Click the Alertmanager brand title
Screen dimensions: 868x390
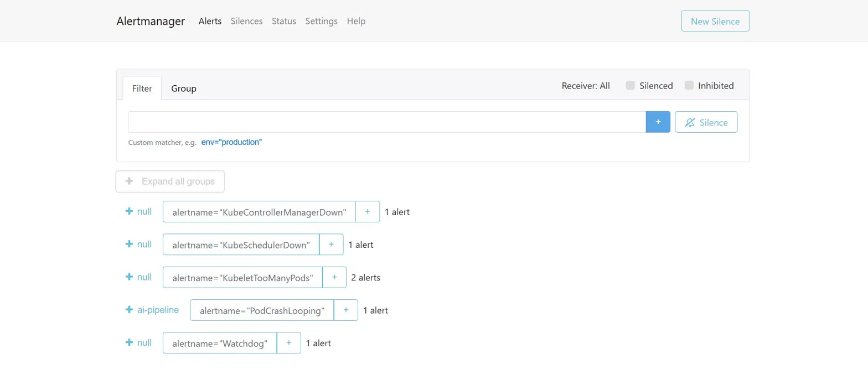(x=151, y=21)
